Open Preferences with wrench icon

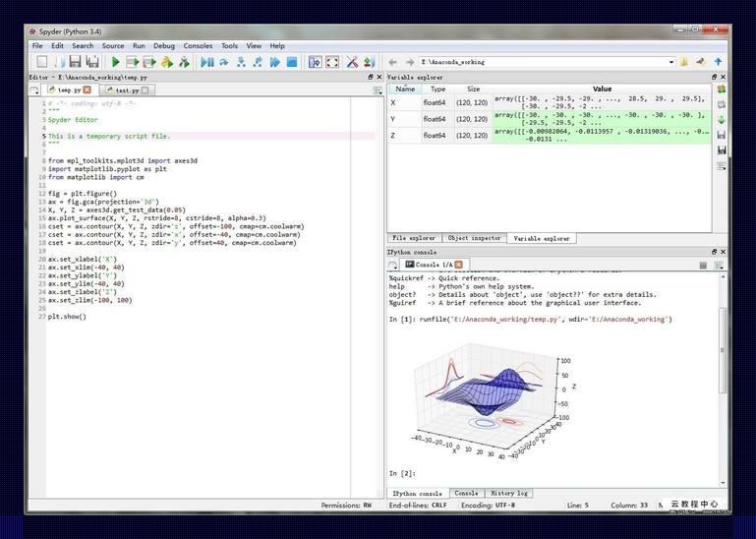(353, 62)
